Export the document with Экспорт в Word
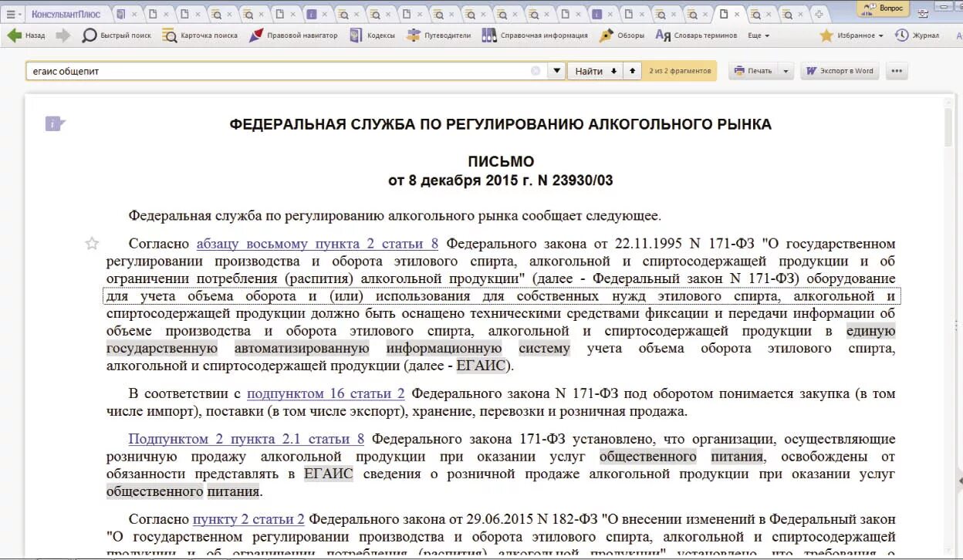The height and width of the screenshot is (560, 963). [x=840, y=71]
